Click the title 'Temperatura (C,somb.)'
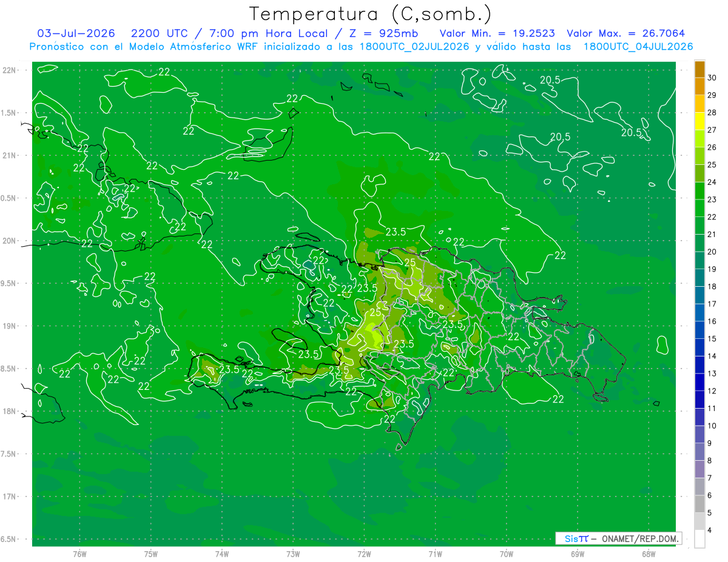 370,14
